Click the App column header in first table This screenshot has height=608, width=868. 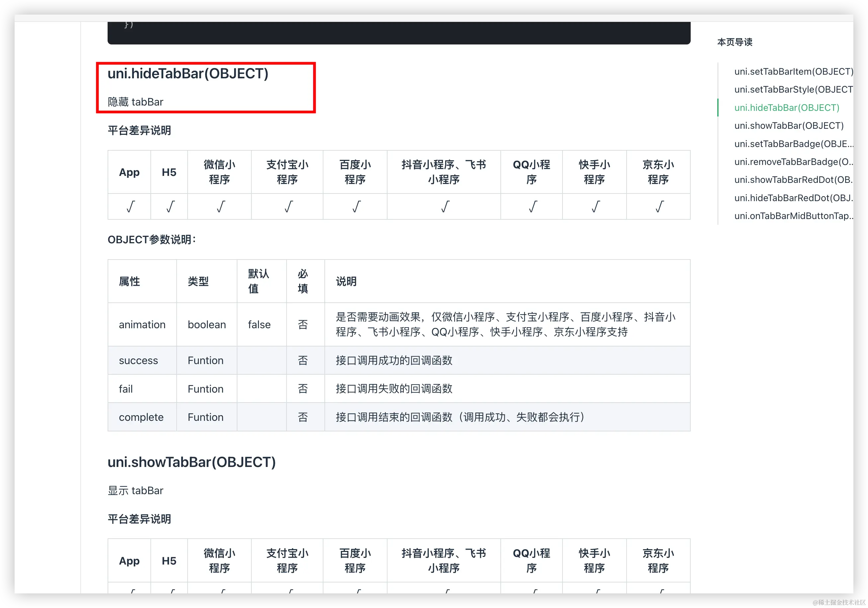(129, 172)
